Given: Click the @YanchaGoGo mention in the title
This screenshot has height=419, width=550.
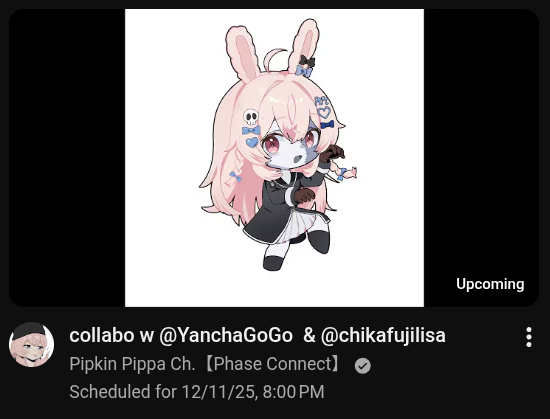Looking at the screenshot, I should 226,336.
